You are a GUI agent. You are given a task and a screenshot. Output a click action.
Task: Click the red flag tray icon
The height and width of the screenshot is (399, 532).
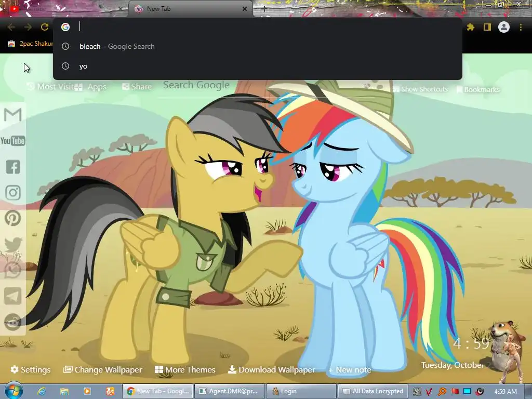[455, 391]
